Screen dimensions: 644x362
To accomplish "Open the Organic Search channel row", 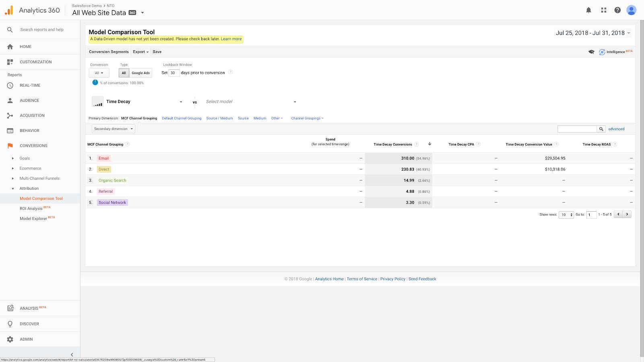I will [112, 181].
